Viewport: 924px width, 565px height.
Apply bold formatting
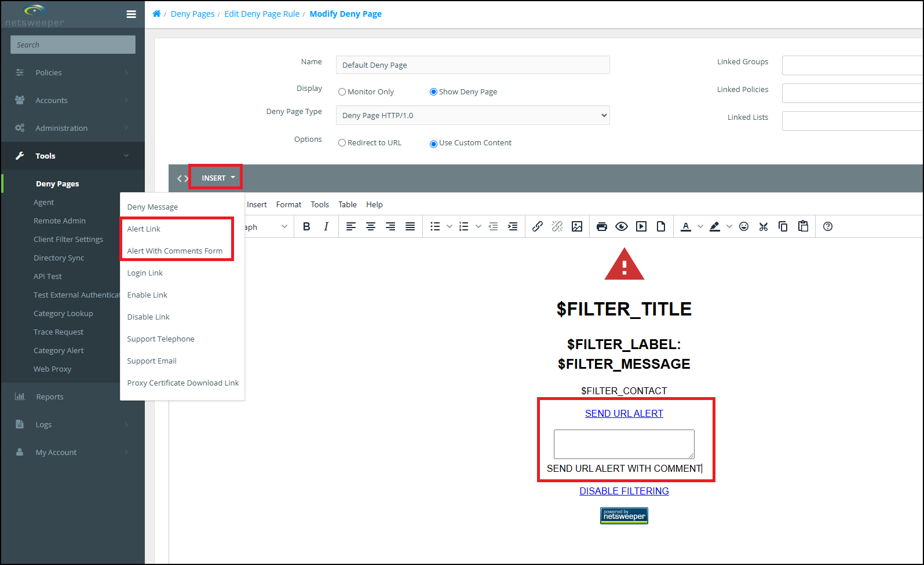(306, 226)
